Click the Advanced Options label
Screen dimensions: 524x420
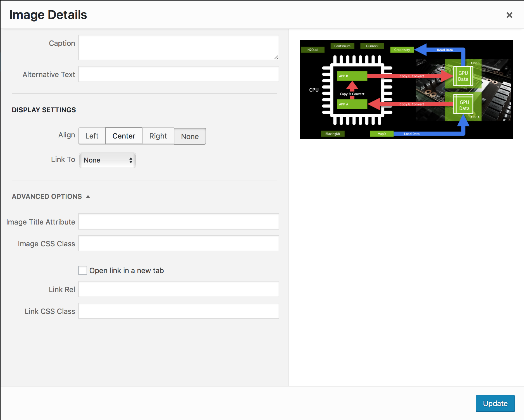(47, 196)
